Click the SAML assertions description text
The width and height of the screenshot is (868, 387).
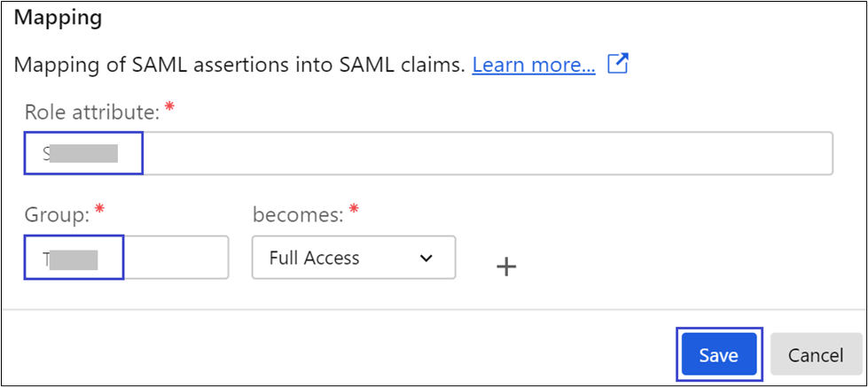[x=239, y=65]
